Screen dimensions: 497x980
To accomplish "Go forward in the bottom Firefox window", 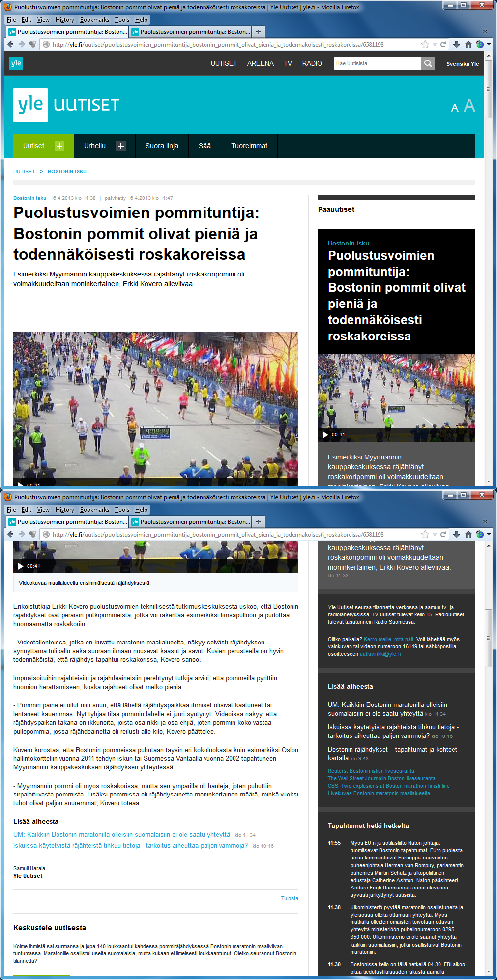I will [x=22, y=534].
